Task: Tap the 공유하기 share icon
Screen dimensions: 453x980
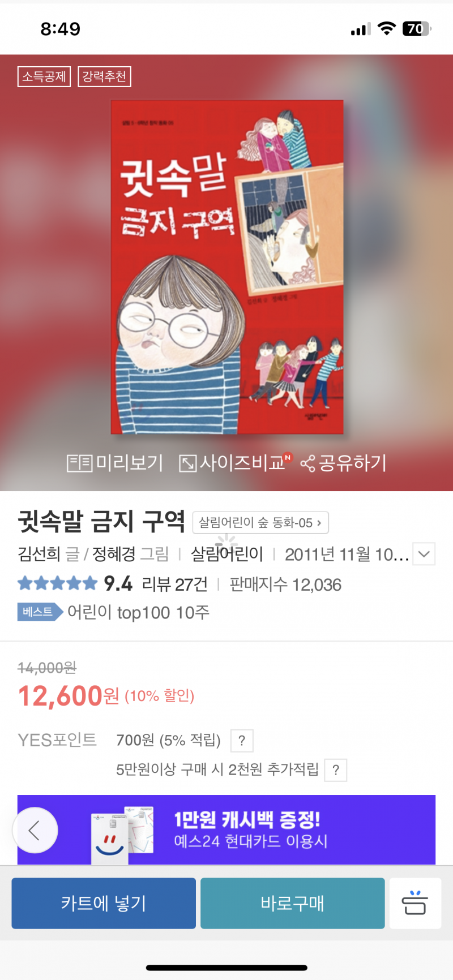Action: [307, 464]
